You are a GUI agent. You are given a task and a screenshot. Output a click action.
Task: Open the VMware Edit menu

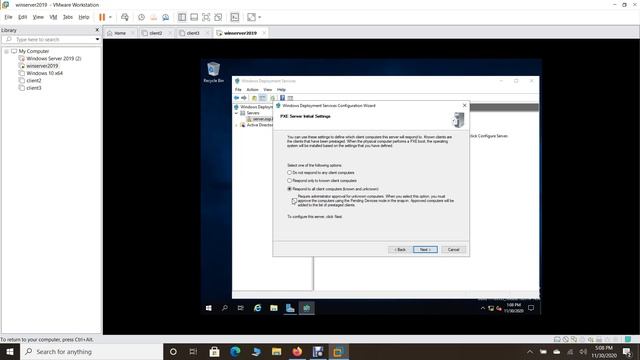[22, 17]
